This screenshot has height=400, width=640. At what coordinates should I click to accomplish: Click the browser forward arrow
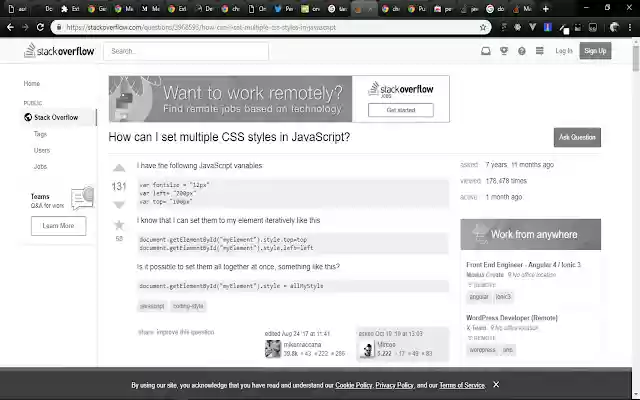25,27
